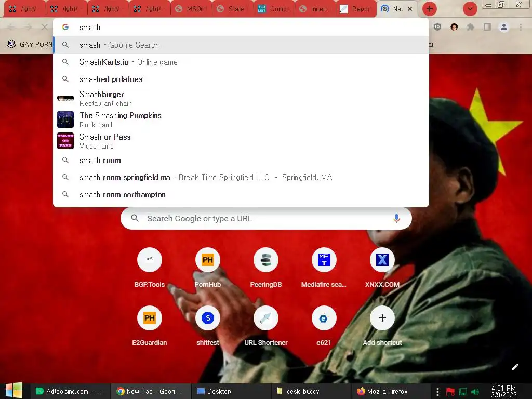Open a new tab with plus button
Screen dimensions: 532x399
[429, 9]
